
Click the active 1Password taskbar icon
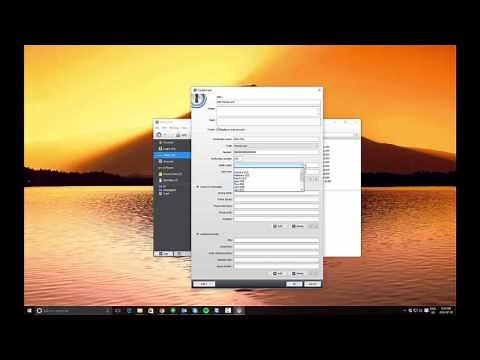239,311
